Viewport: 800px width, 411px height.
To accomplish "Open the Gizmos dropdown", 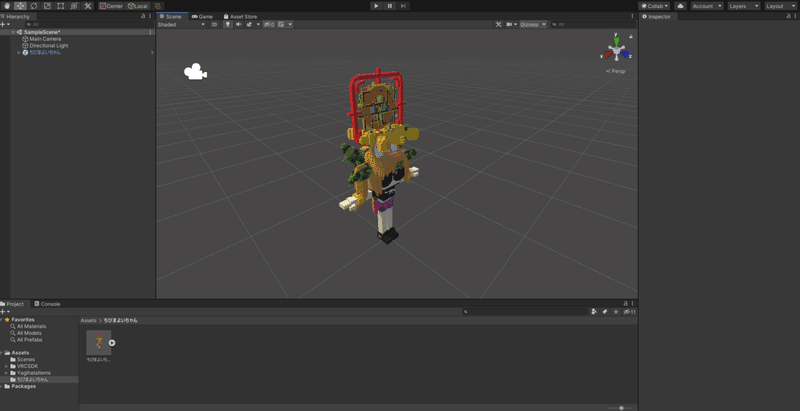I will (x=533, y=24).
